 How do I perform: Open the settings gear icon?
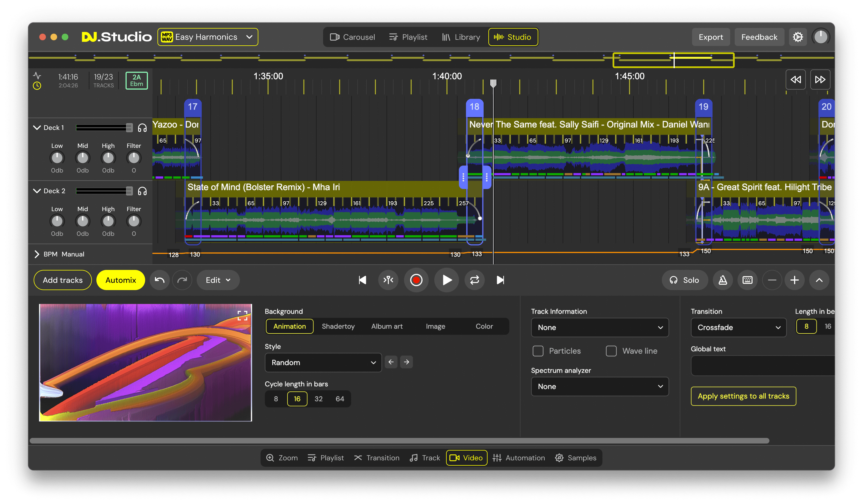coord(798,37)
